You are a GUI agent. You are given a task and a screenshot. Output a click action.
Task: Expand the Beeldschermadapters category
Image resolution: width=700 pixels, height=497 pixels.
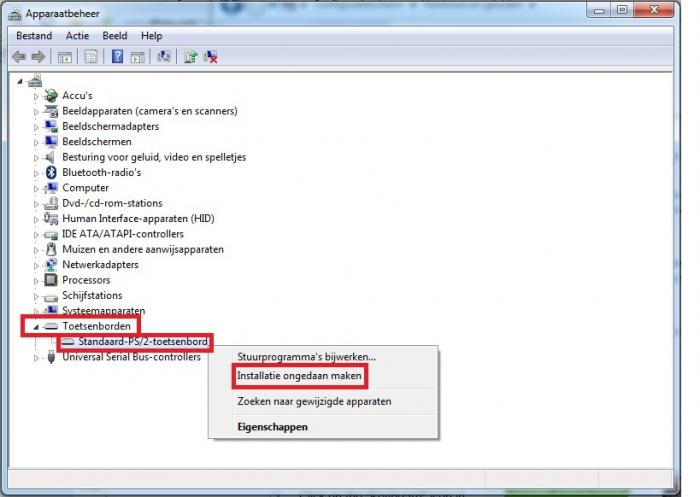[36, 127]
